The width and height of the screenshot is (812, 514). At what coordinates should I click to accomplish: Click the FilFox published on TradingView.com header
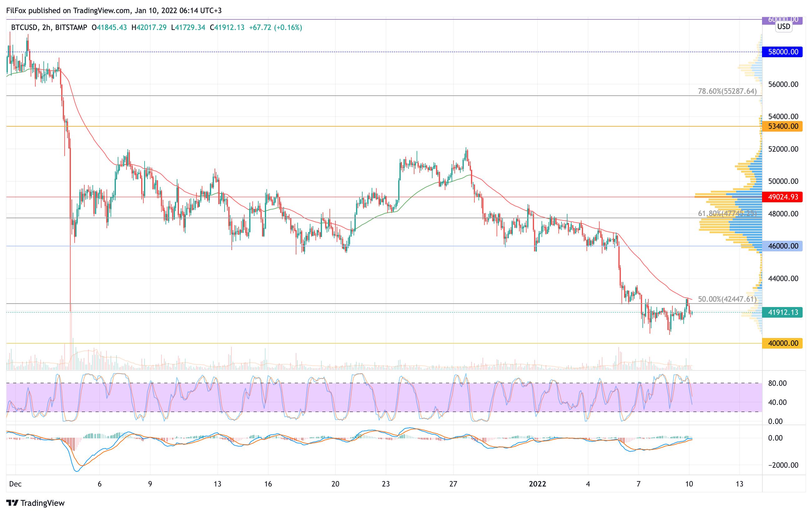pyautogui.click(x=114, y=10)
